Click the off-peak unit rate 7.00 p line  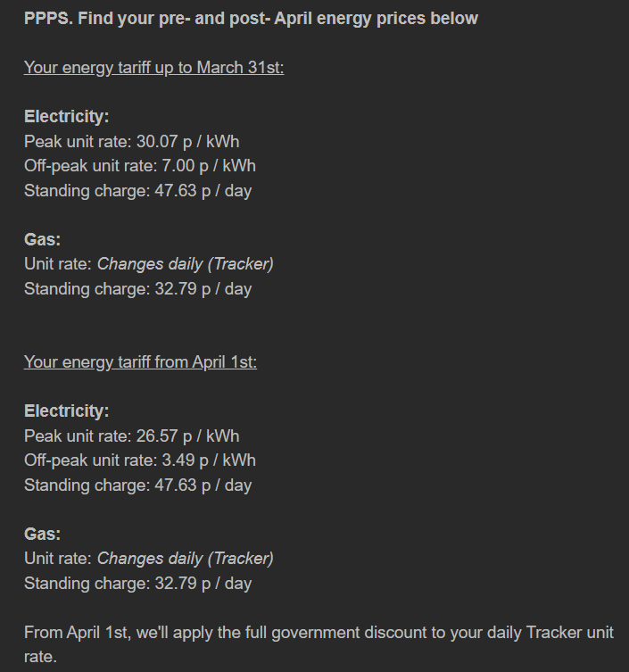pos(139,166)
